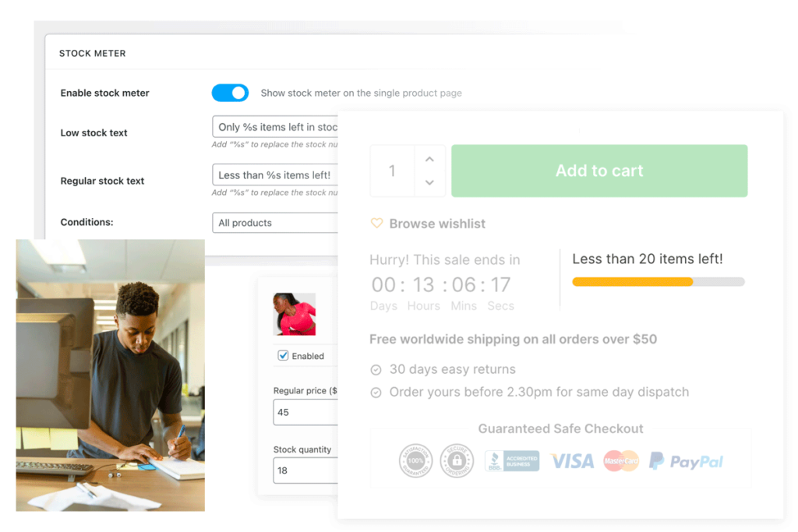Increase quantity using the up arrow

coord(429,158)
